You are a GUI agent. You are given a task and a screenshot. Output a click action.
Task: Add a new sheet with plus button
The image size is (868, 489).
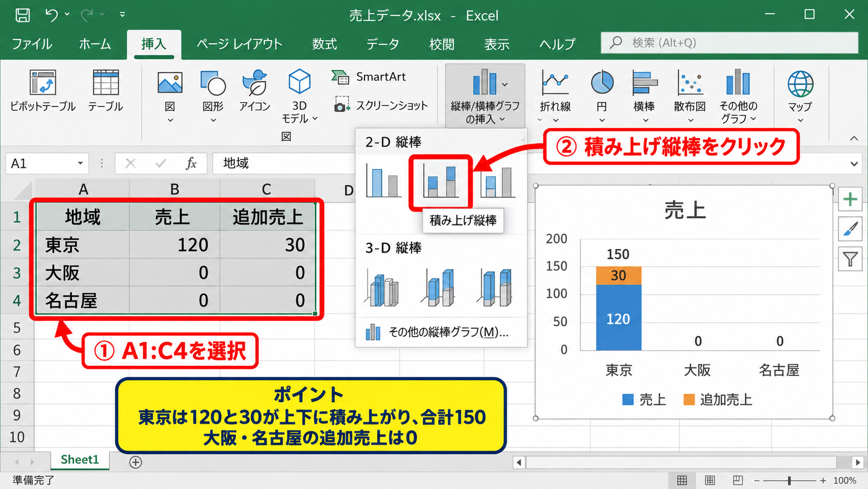coord(135,462)
